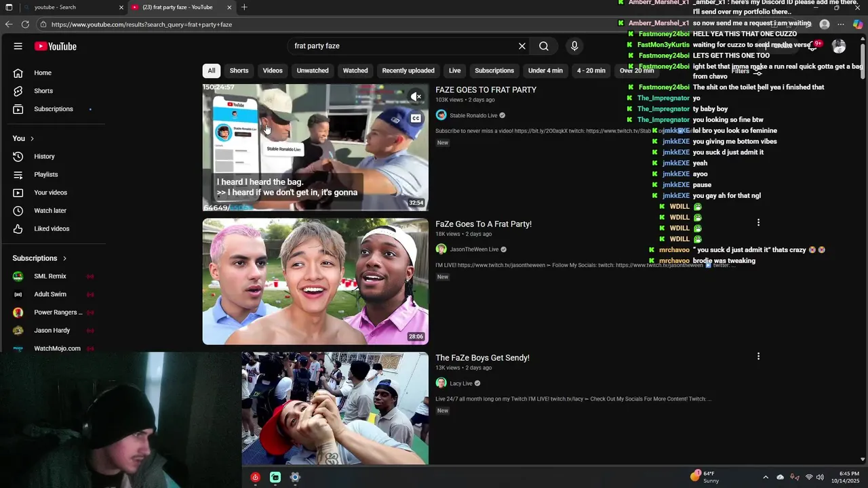Screen dimensions: 868x488
Task: Click the YouTube logo
Action: click(56, 46)
